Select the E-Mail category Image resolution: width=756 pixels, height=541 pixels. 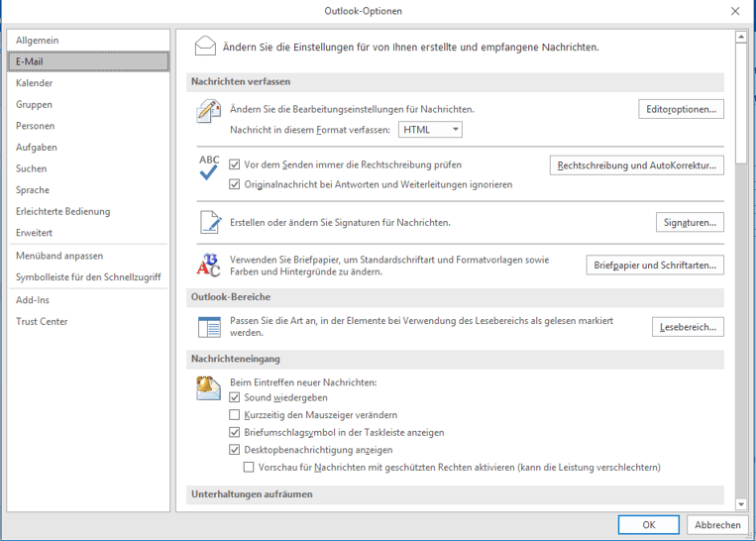(x=88, y=61)
